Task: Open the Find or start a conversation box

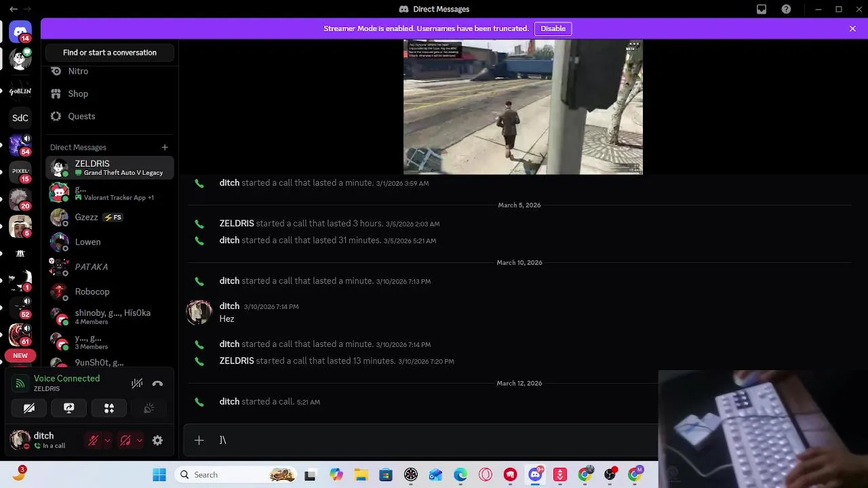Action: [110, 52]
